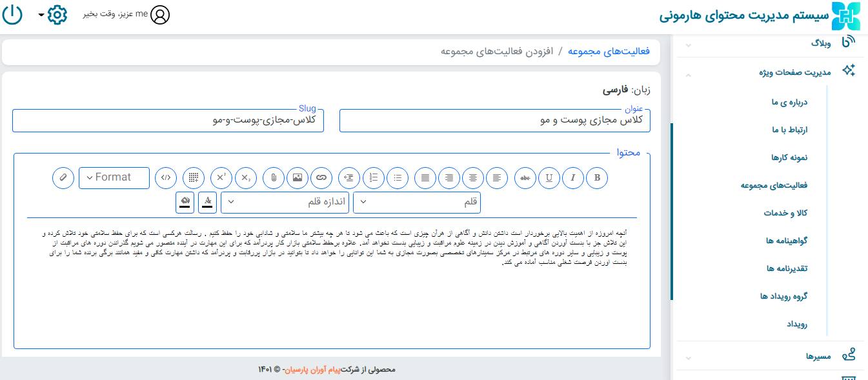Pick text font color swatch
This screenshot has height=380, width=868.
pyautogui.click(x=208, y=202)
